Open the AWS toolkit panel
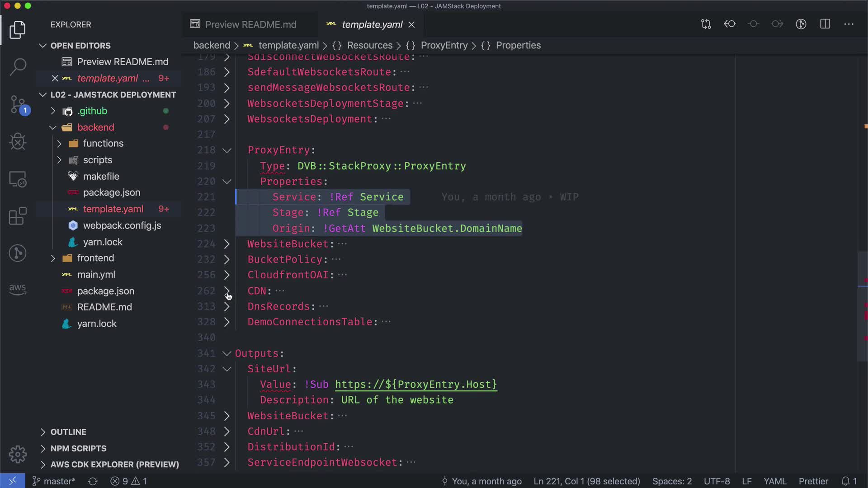This screenshot has width=868, height=488. [x=18, y=289]
